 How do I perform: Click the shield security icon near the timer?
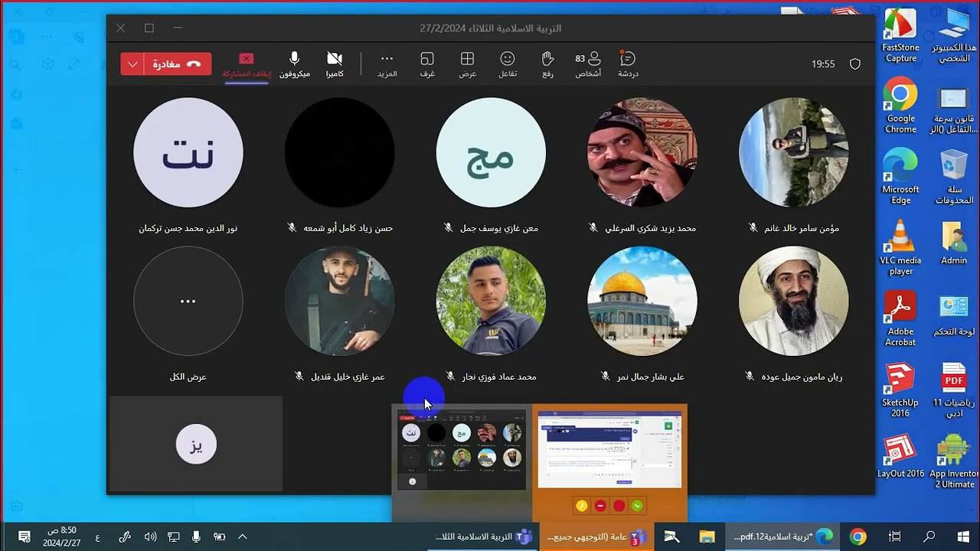click(855, 64)
